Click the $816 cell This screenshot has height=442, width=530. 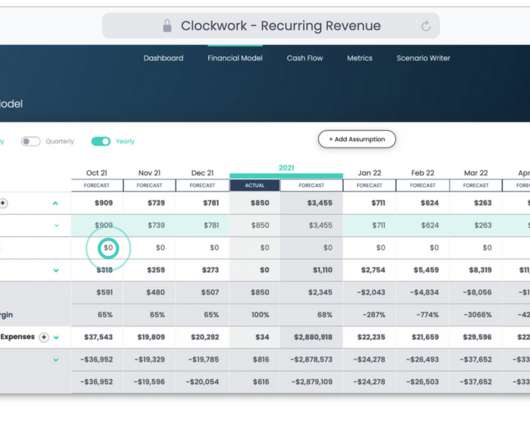(x=261, y=360)
